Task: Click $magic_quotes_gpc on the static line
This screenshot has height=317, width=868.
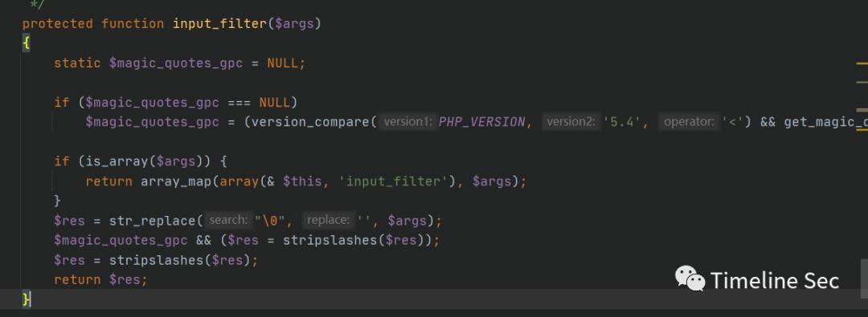Action: click(x=176, y=63)
